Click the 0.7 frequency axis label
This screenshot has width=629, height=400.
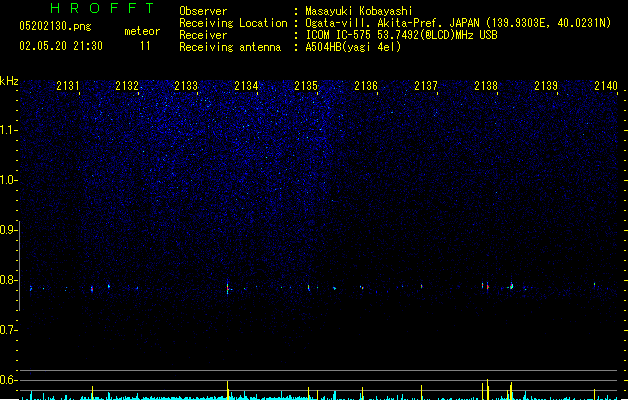click(8, 330)
